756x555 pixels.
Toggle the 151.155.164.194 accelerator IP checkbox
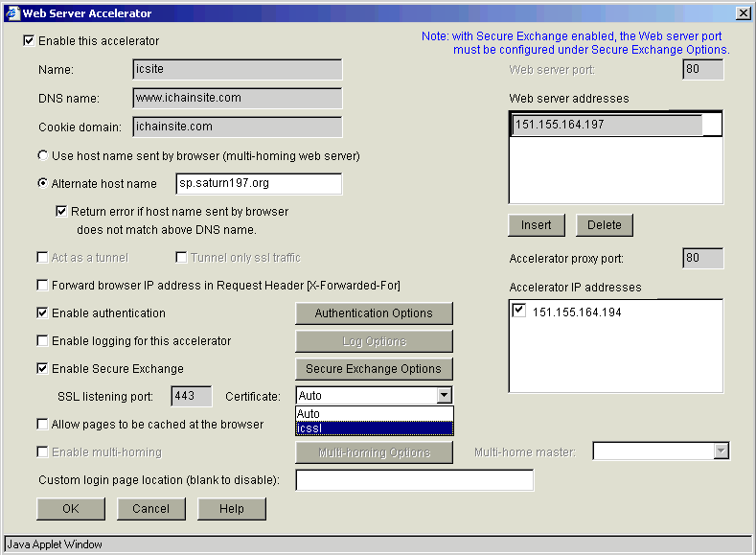pos(519,310)
